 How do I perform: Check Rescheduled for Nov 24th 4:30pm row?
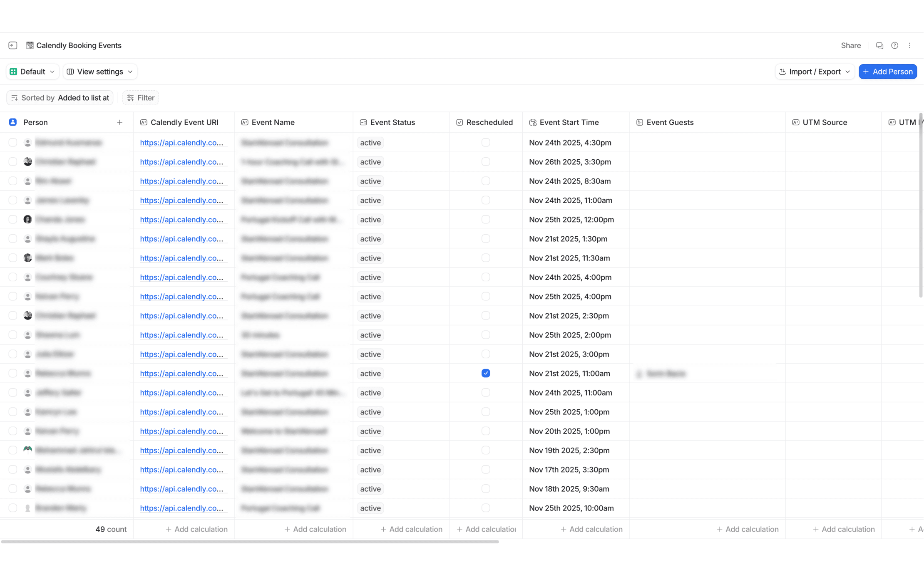click(x=486, y=143)
